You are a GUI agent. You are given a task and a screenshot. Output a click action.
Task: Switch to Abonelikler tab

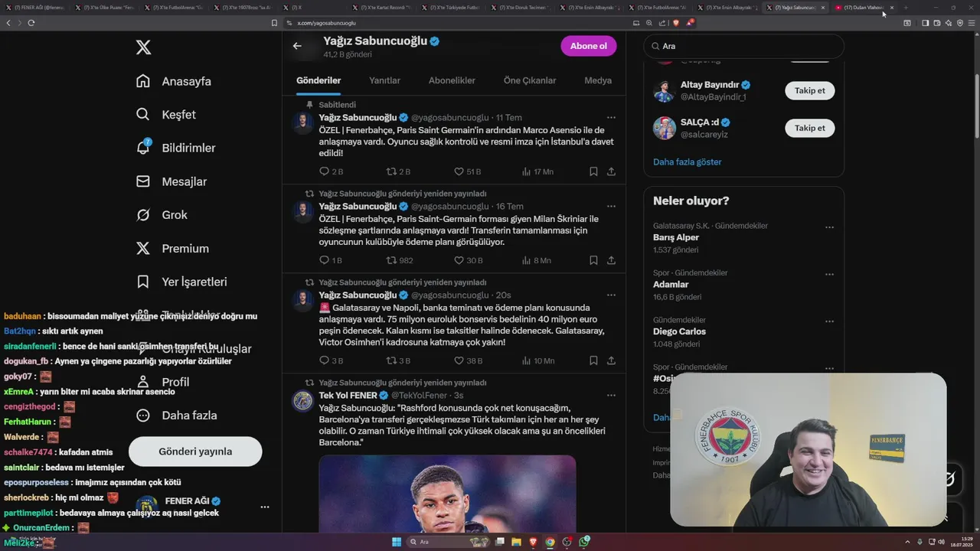(x=452, y=80)
